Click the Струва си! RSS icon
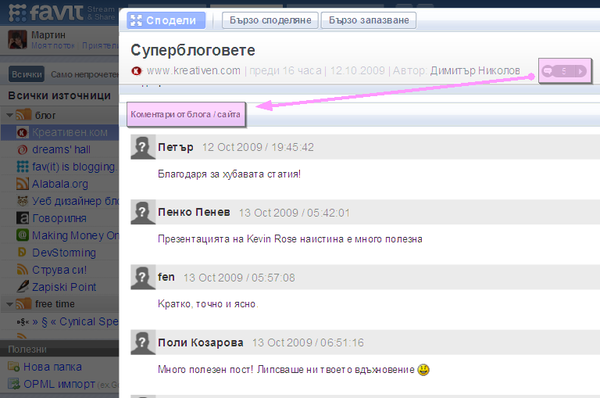This screenshot has height=398, width=600. (x=22, y=269)
